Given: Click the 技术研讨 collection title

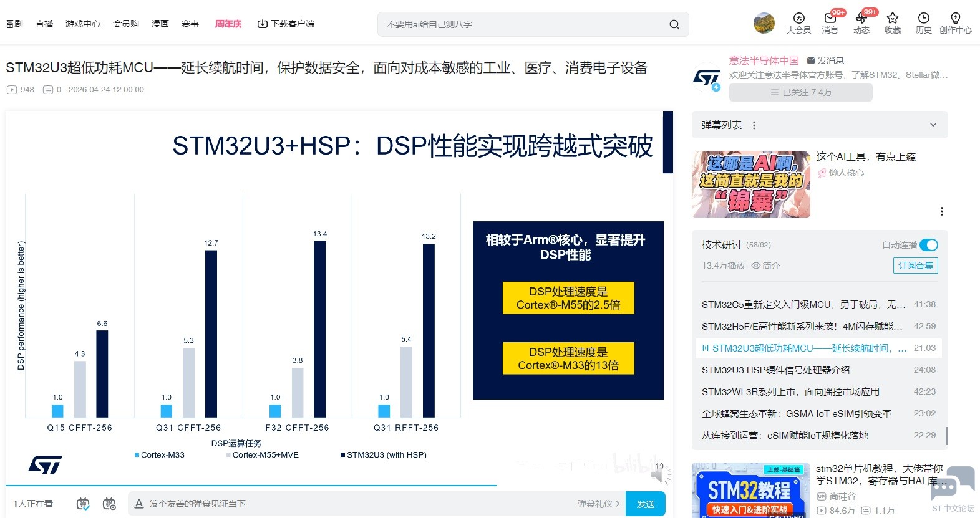Looking at the screenshot, I should (721, 245).
